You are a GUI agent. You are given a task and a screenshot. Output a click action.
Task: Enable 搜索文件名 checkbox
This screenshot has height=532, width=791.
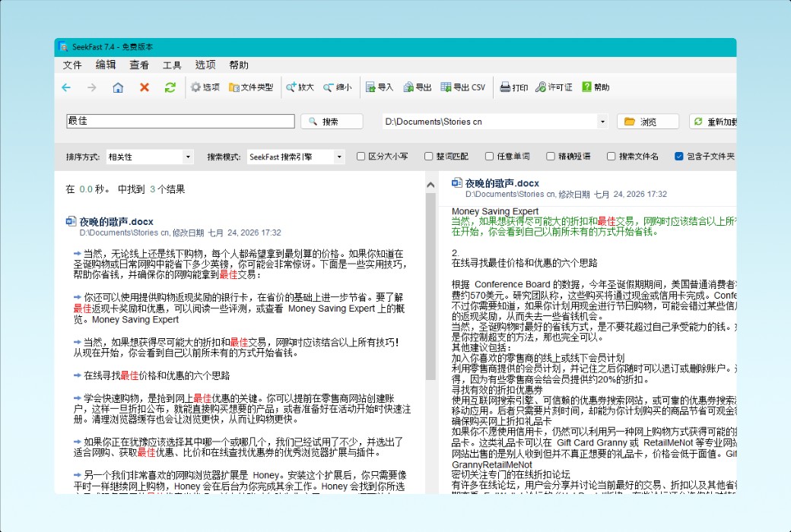point(611,157)
